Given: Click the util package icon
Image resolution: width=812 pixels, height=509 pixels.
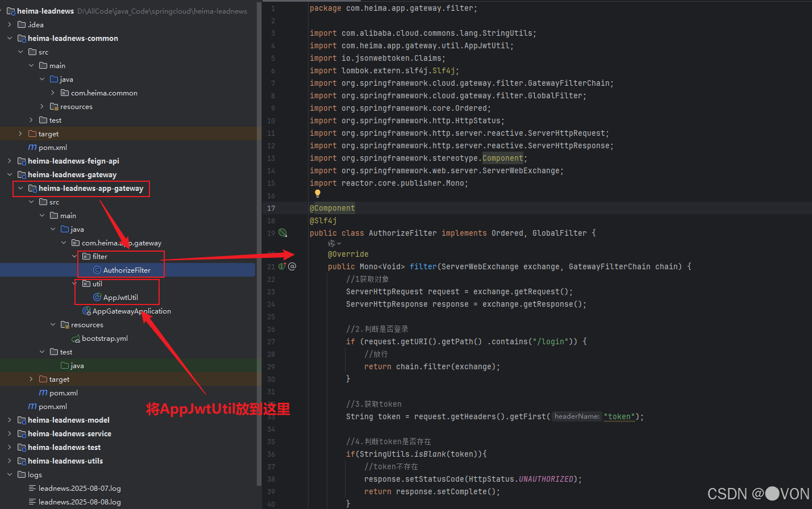Looking at the screenshot, I should click(86, 284).
